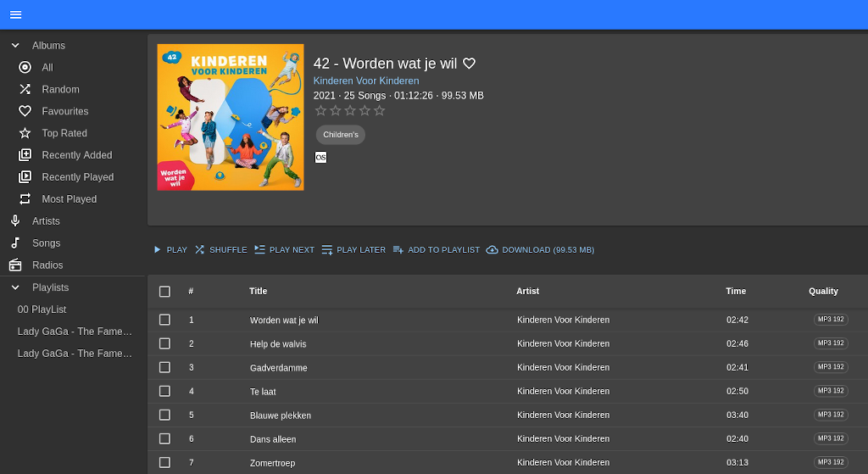The width and height of the screenshot is (868, 474).
Task: Open Radios in the sidebar
Action: pyautogui.click(x=47, y=265)
